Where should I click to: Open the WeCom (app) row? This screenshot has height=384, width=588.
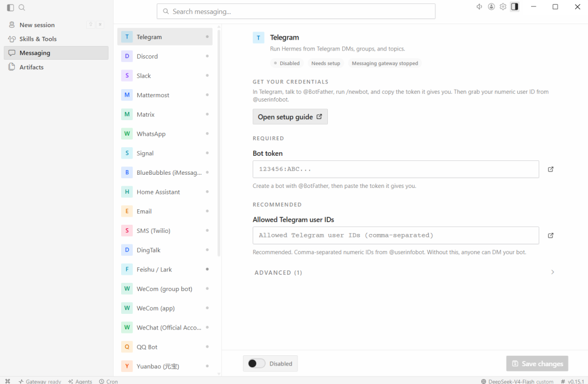point(165,308)
